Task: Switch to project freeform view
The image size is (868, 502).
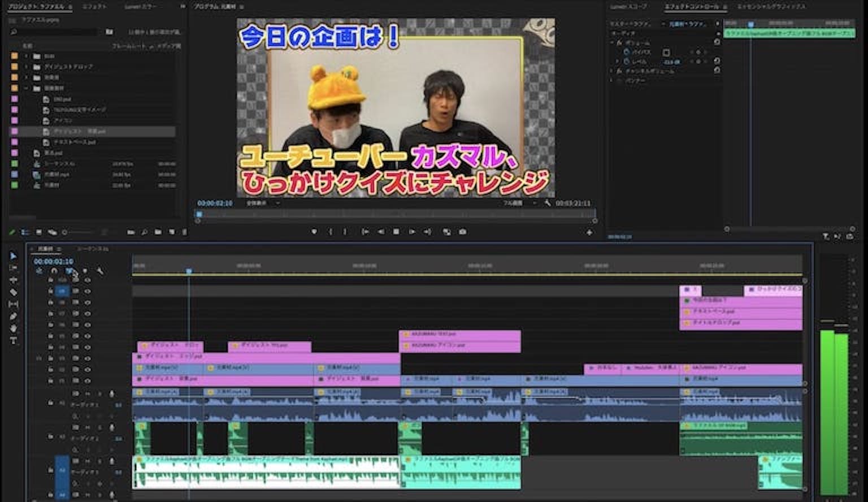Action: click(53, 232)
